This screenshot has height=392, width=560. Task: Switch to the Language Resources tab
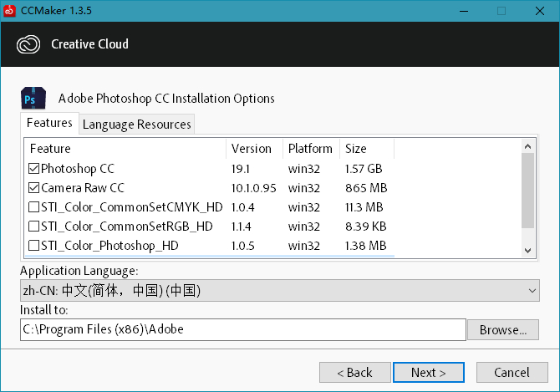click(x=136, y=125)
